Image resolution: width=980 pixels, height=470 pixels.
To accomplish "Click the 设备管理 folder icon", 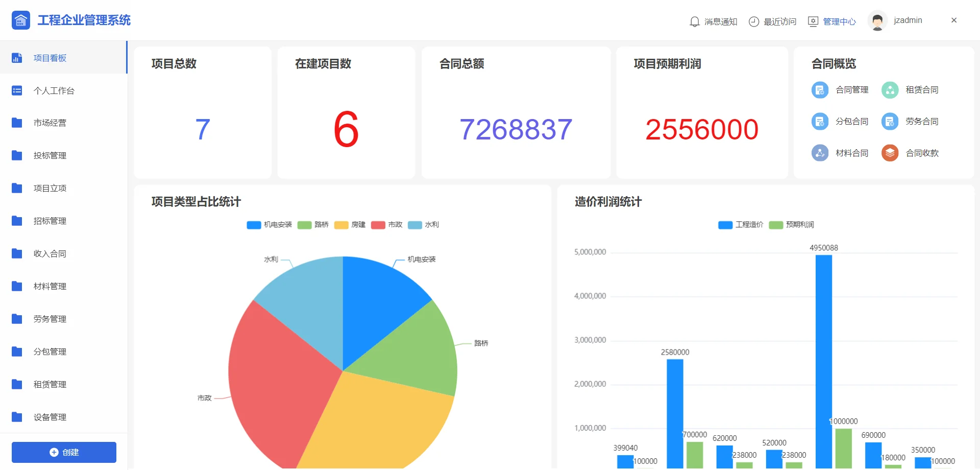I will (x=17, y=417).
